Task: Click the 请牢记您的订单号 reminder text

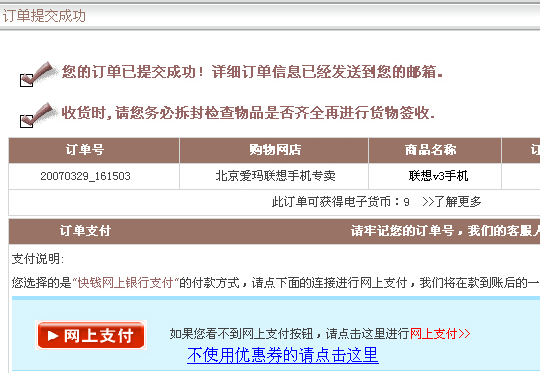Action: click(402, 231)
